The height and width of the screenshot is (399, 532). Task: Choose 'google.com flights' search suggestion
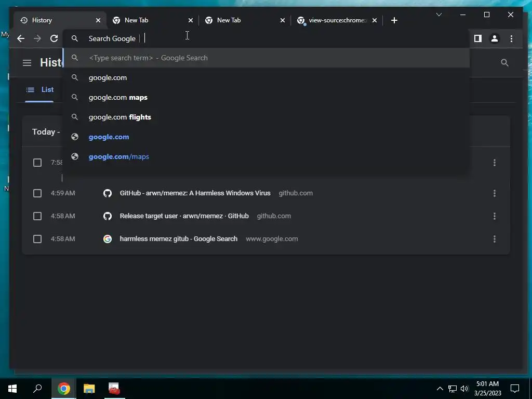(x=267, y=117)
